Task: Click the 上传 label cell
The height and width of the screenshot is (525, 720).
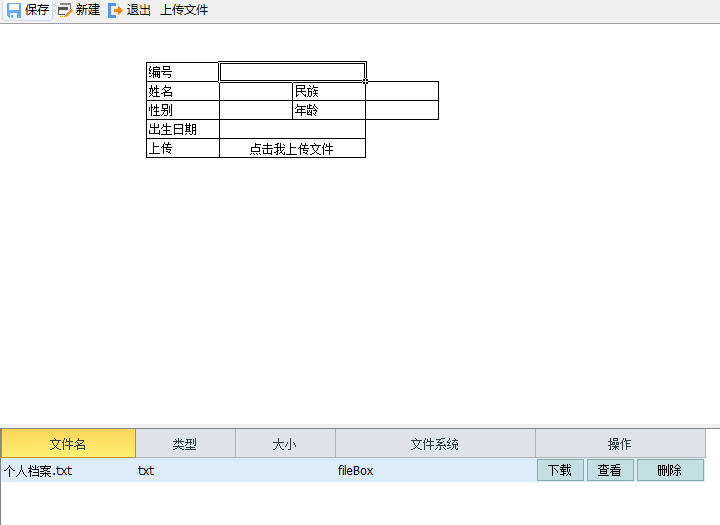Action: [x=183, y=148]
